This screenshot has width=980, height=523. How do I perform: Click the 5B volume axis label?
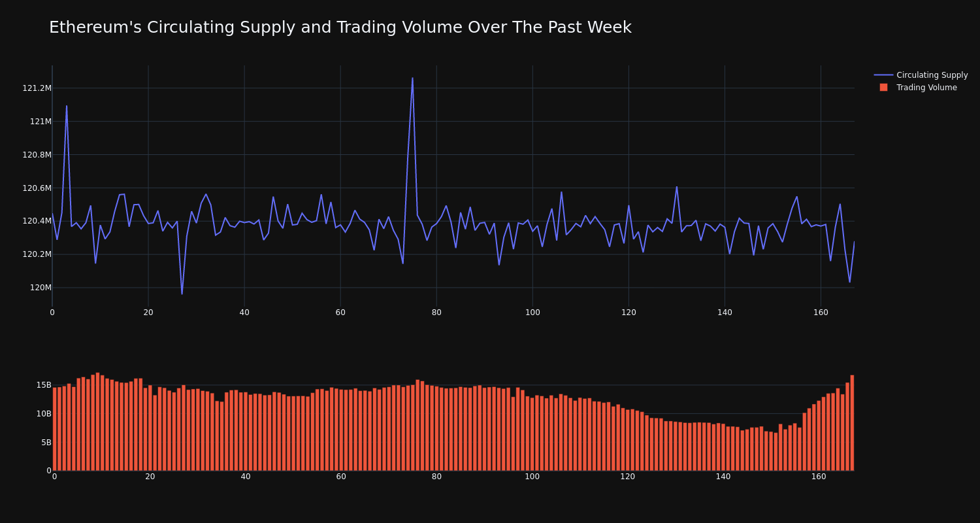[x=46, y=443]
